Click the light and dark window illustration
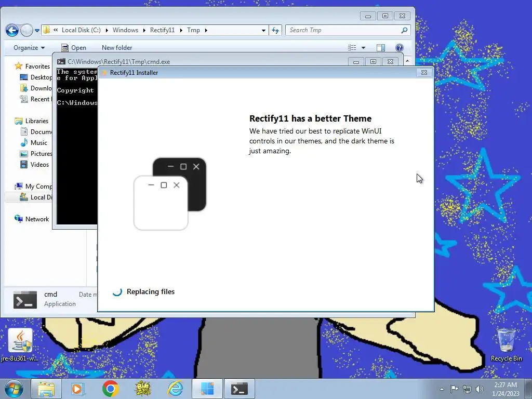532x399 pixels. pos(170,194)
